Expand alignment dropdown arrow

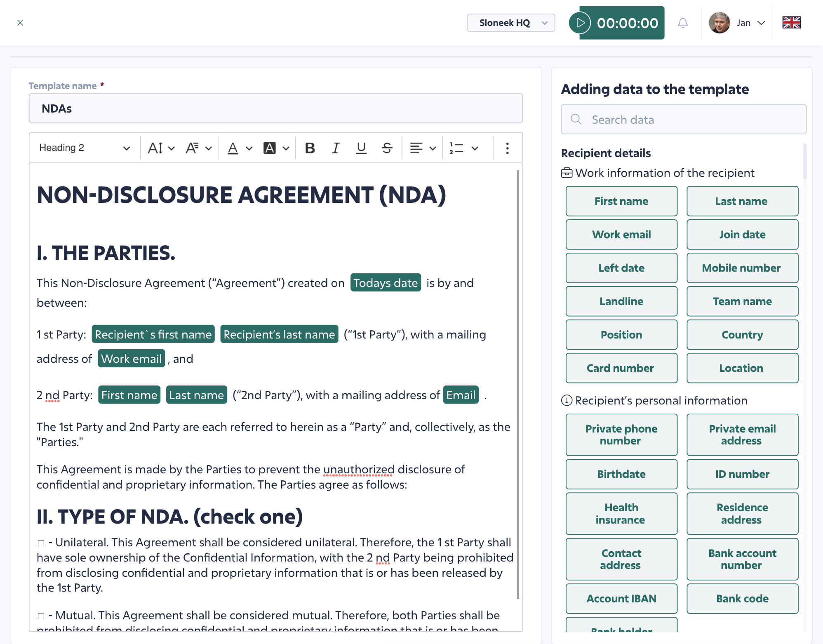pos(433,148)
